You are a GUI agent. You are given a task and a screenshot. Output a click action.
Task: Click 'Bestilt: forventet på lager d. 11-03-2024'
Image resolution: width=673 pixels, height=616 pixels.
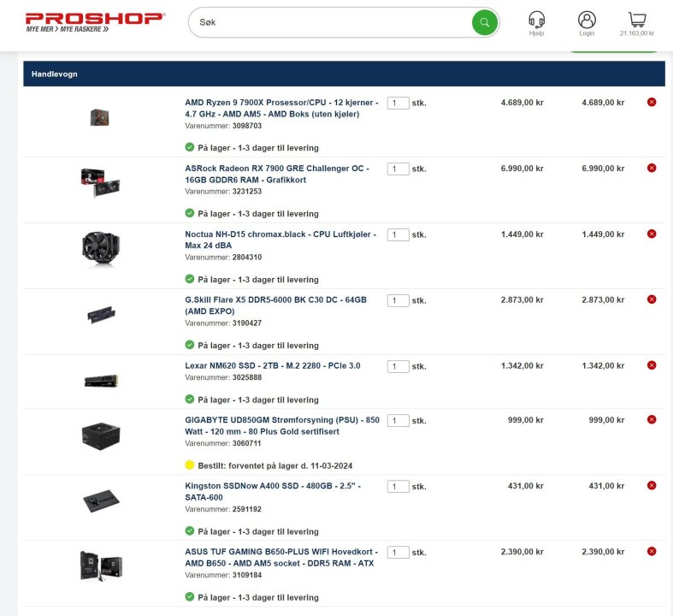pos(275,465)
